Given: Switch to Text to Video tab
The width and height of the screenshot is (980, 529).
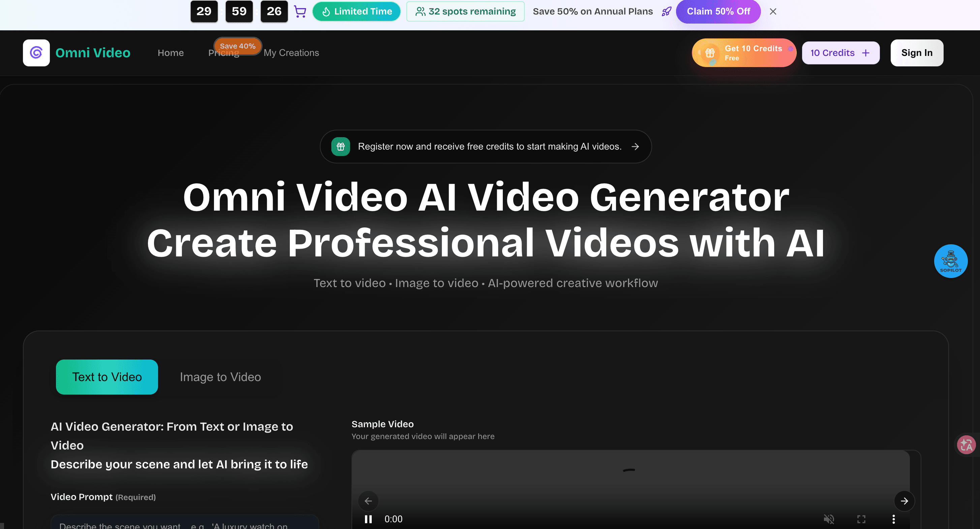Looking at the screenshot, I should [107, 376].
